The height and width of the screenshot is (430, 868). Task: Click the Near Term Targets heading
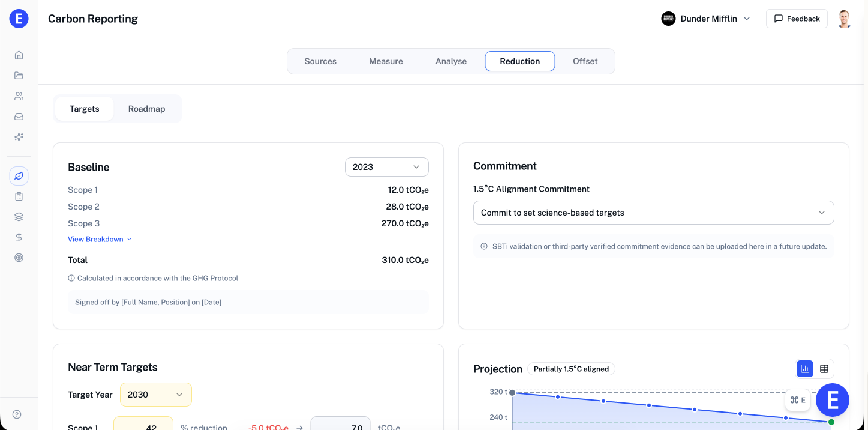(x=113, y=367)
